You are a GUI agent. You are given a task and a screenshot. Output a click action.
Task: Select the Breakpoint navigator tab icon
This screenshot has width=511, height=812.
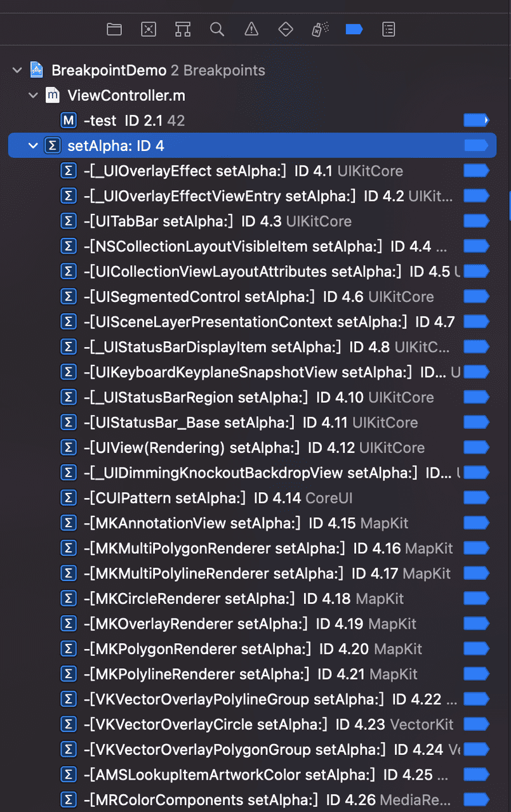tap(354, 29)
